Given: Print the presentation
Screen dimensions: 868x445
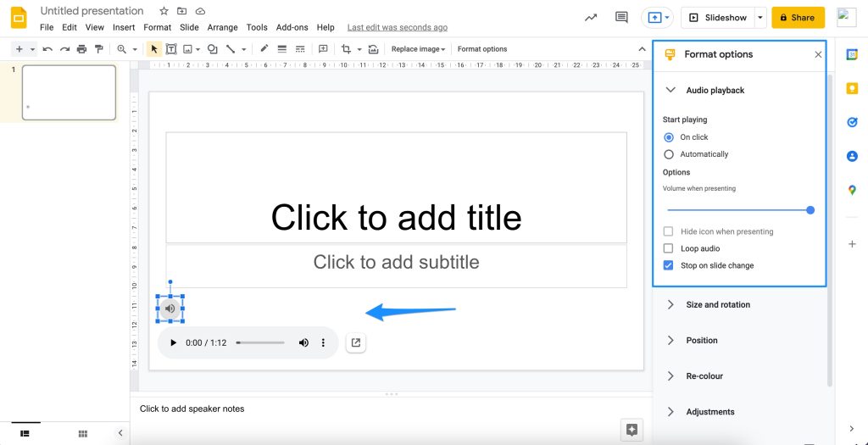Looking at the screenshot, I should (x=82, y=49).
